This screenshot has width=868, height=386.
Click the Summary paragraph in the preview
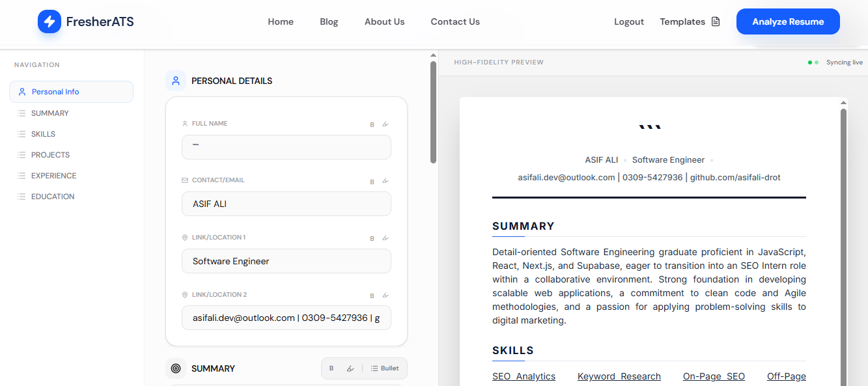point(649,286)
